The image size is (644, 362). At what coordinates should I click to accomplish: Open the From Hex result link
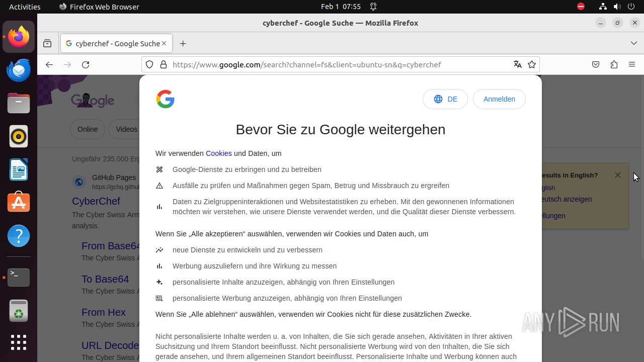tap(104, 312)
